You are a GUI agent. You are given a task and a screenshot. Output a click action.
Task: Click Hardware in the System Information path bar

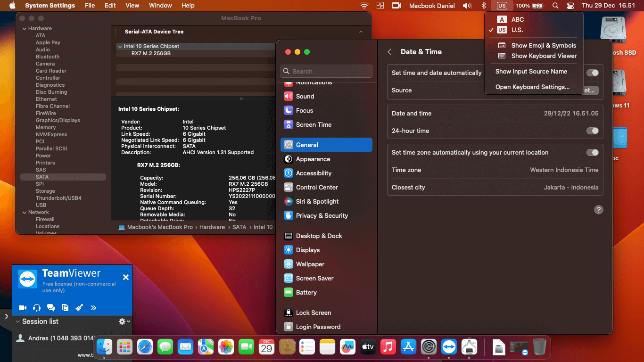point(212,227)
